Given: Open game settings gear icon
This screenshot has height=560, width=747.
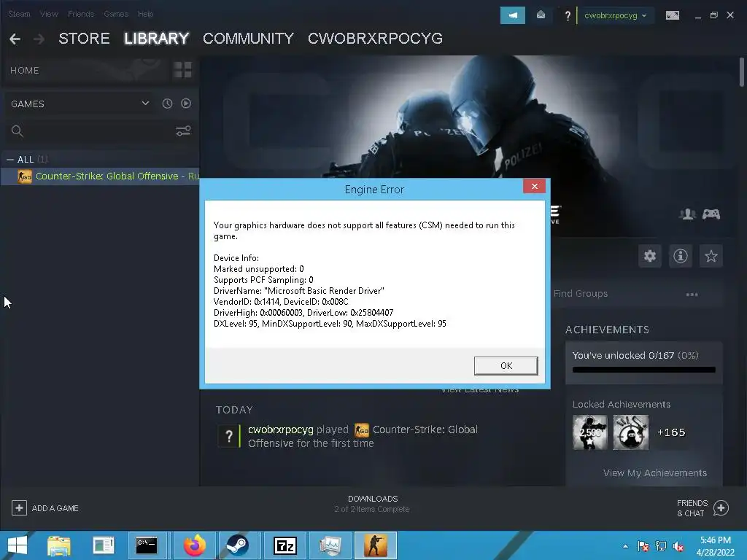Looking at the screenshot, I should pyautogui.click(x=650, y=256).
